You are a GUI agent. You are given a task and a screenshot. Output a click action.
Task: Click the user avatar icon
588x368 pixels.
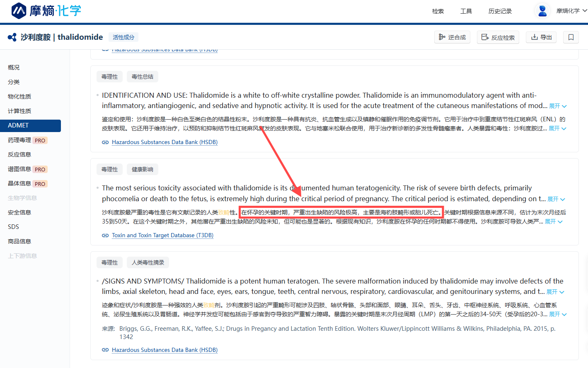pos(542,11)
